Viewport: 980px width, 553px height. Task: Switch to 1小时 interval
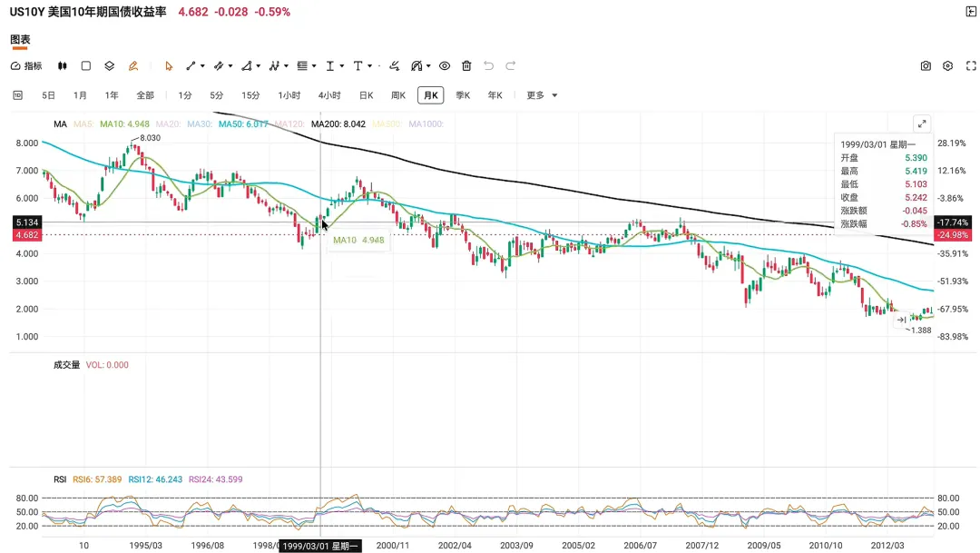pos(289,95)
